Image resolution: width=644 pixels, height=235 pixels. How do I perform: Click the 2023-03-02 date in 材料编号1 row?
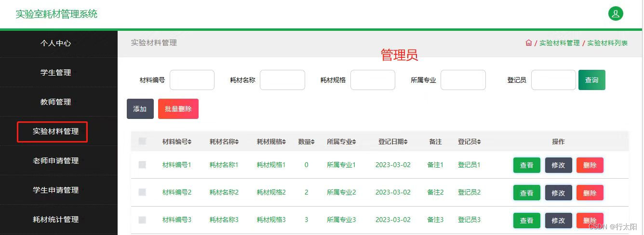click(x=393, y=165)
